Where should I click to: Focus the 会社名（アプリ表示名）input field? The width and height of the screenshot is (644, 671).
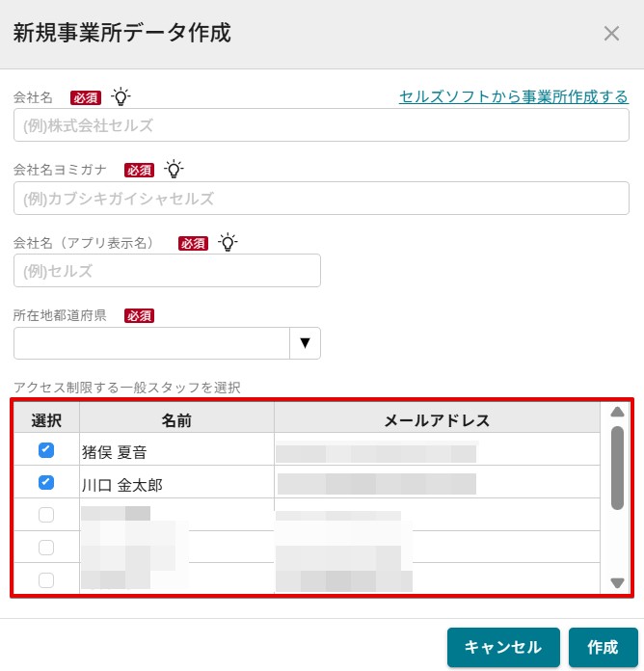[167, 271]
